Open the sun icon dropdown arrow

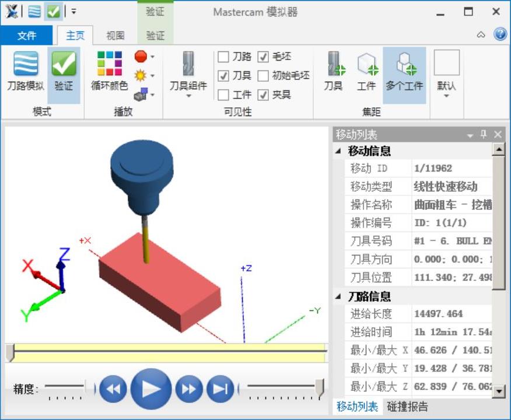152,76
